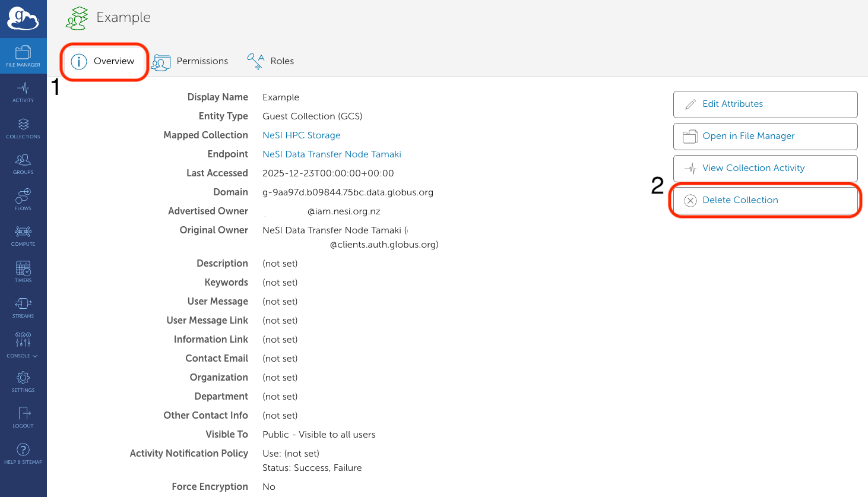Open the File Manager from the sidebar

23,56
